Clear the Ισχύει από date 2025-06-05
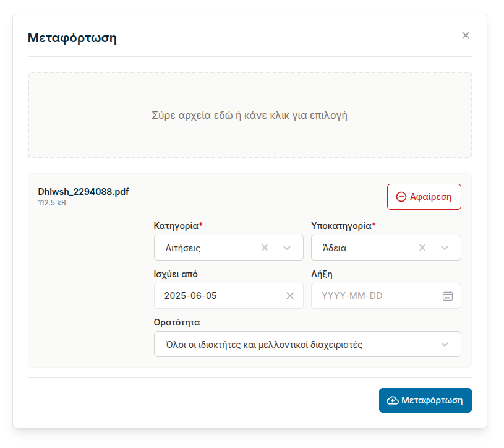This screenshot has height=448, width=504. (289, 296)
